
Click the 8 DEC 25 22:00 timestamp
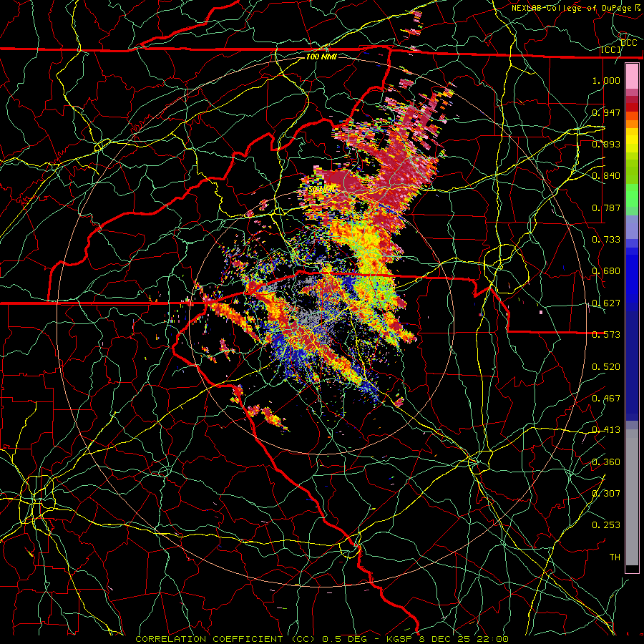(x=464, y=639)
